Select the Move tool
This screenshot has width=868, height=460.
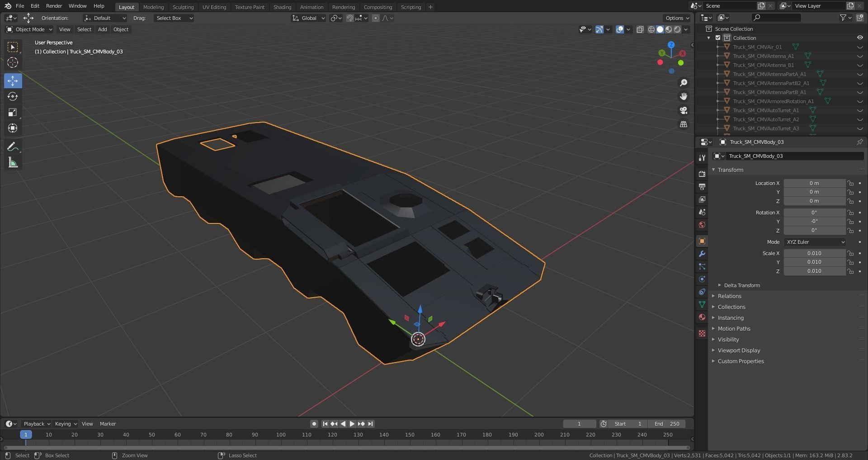[x=13, y=81]
